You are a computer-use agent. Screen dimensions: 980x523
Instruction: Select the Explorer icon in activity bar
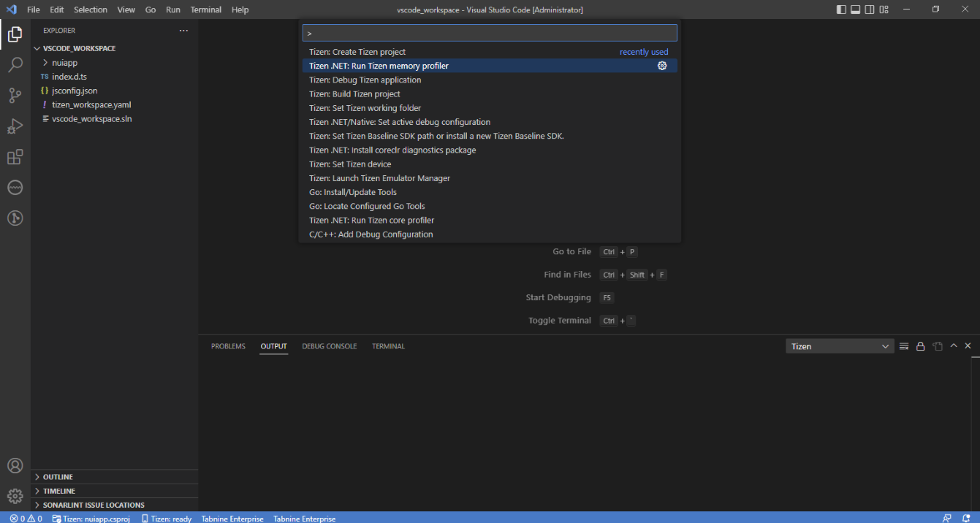15,34
